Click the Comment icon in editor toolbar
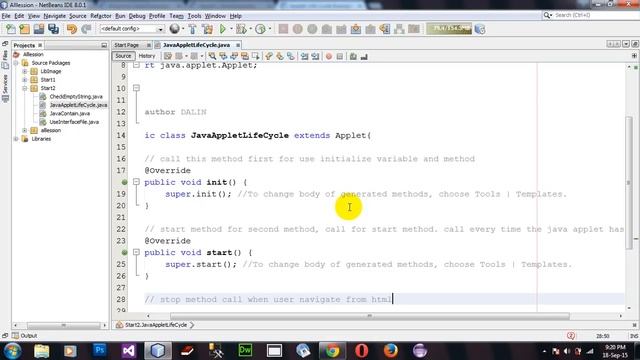 tap(353, 56)
